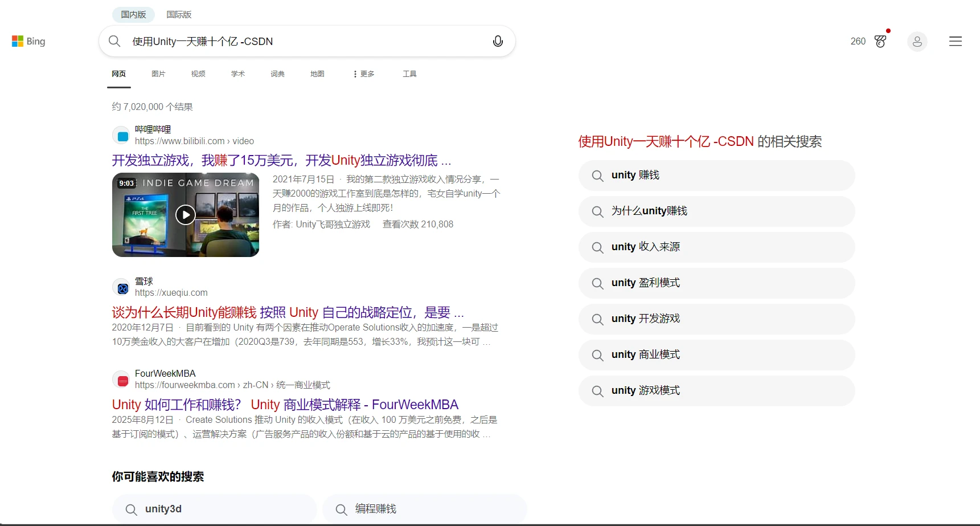Select the 词典 tab
980x526 pixels.
pos(278,74)
